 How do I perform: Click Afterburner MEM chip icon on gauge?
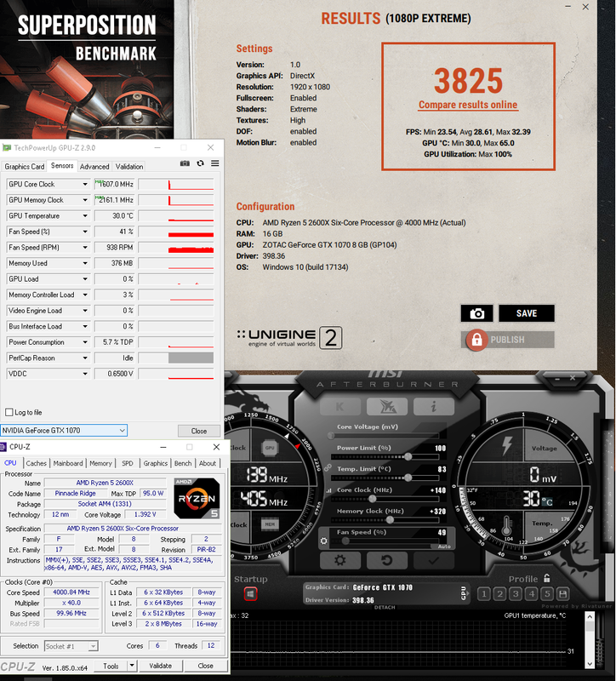(270, 524)
